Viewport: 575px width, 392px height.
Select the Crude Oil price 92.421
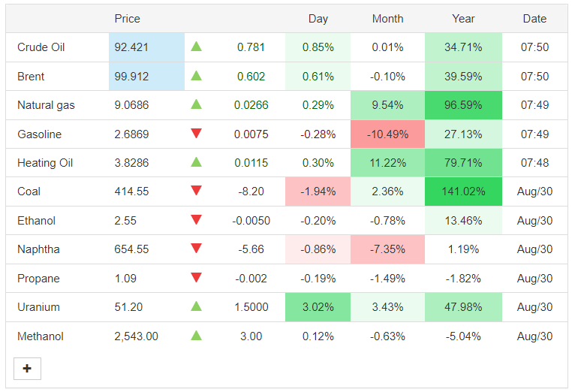131,47
